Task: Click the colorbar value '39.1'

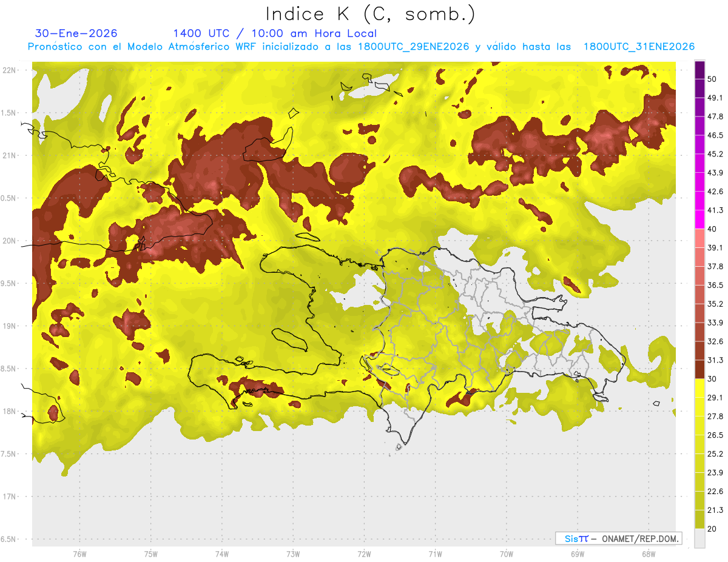Action: point(715,247)
